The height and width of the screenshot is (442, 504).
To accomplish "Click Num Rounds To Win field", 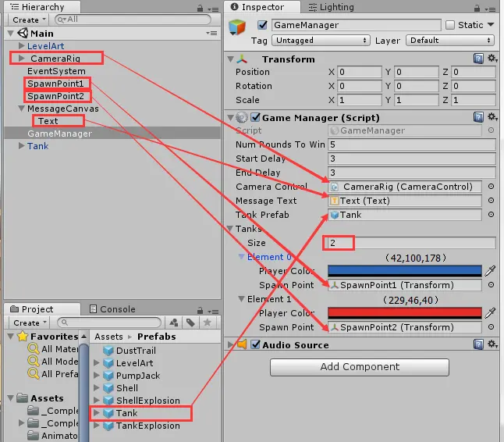I will 411,144.
